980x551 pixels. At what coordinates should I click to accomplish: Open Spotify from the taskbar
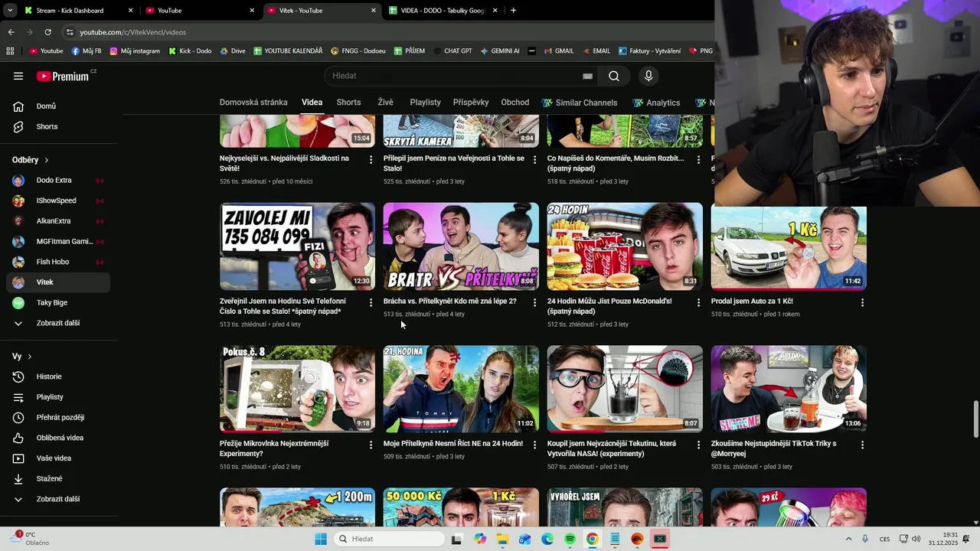[570, 539]
